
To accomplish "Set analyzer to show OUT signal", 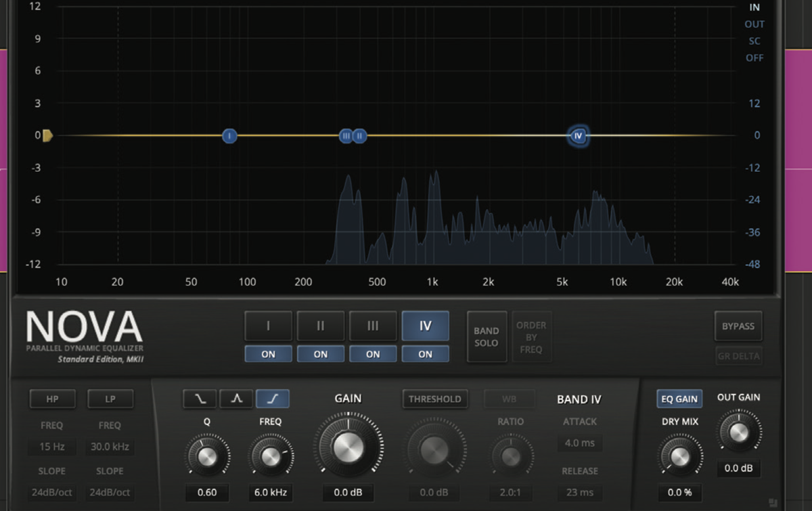I will (754, 24).
